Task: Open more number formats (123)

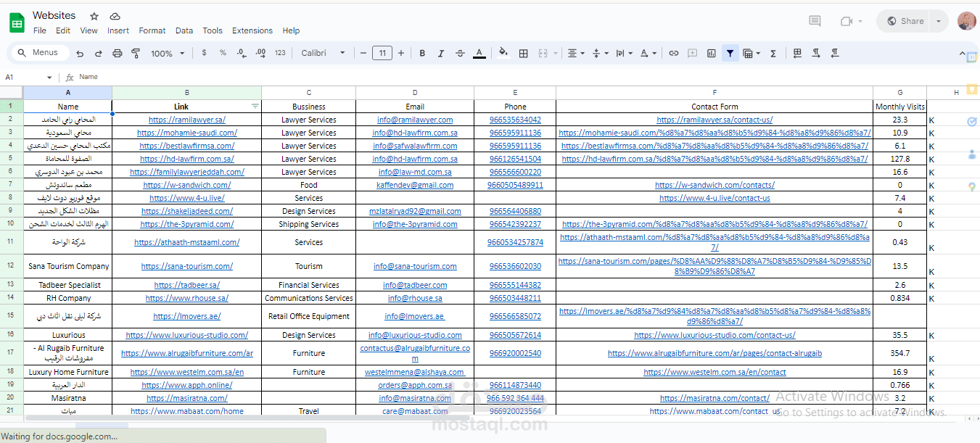Action: (x=280, y=53)
